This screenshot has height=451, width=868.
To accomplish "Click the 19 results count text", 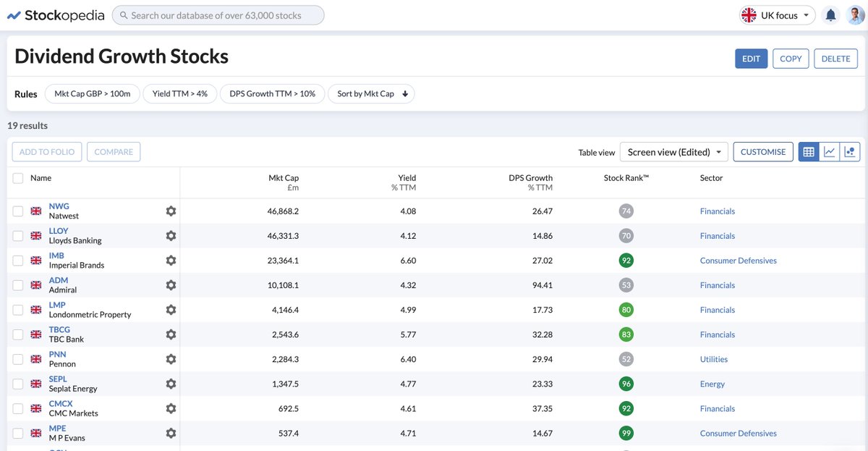I will coord(27,125).
